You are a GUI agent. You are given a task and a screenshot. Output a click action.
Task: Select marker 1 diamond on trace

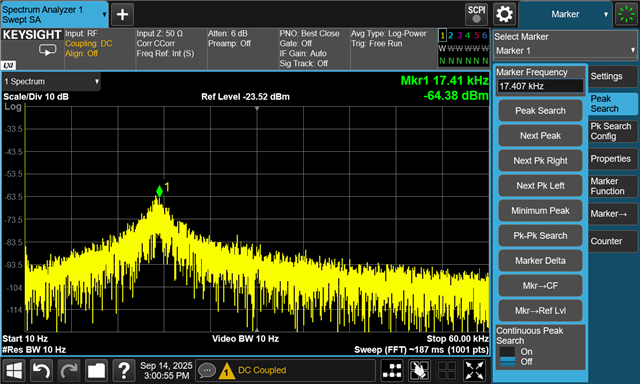159,191
